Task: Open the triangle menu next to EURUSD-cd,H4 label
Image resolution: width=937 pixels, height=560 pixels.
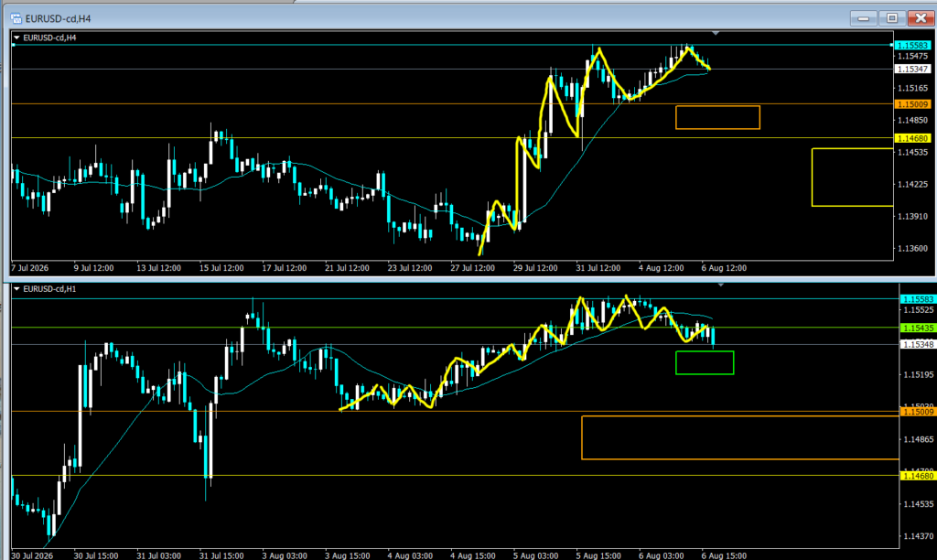Action: [x=16, y=38]
